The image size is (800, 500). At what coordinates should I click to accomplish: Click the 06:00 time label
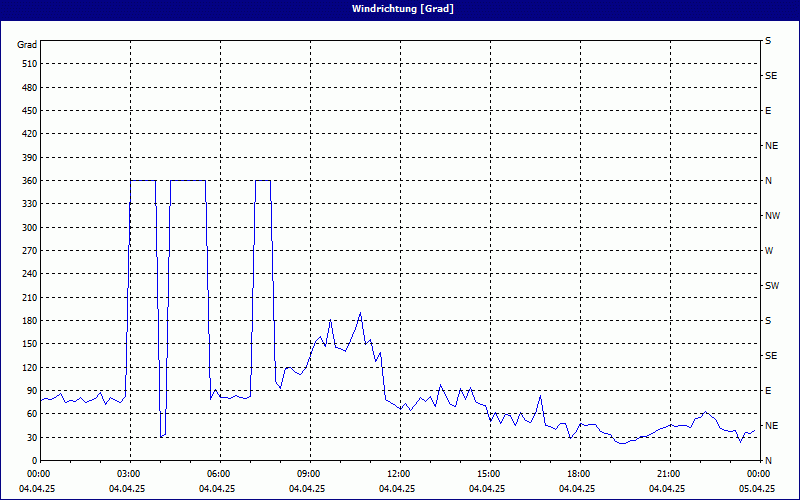click(220, 474)
